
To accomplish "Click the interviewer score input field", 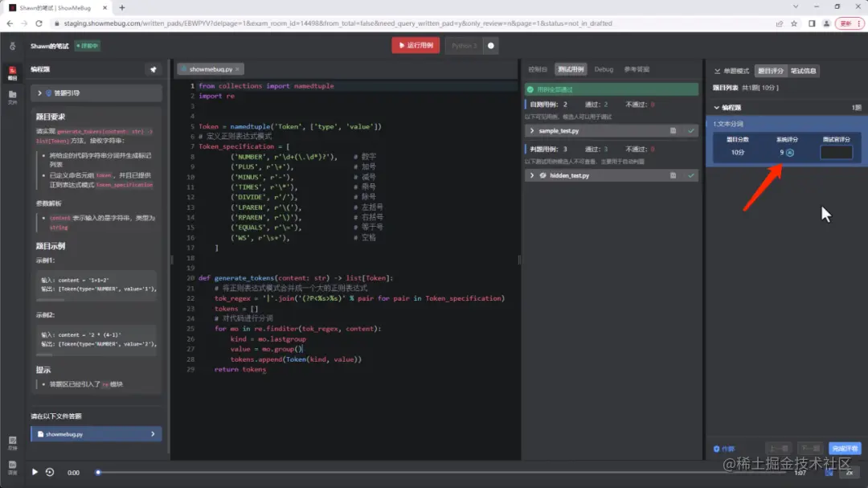I will (x=836, y=152).
